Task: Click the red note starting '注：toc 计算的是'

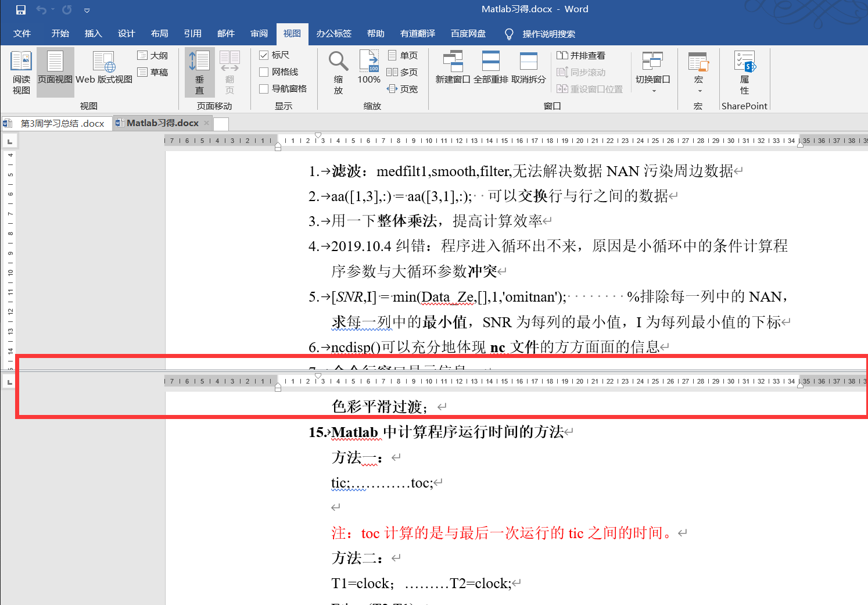Action: 504,533
